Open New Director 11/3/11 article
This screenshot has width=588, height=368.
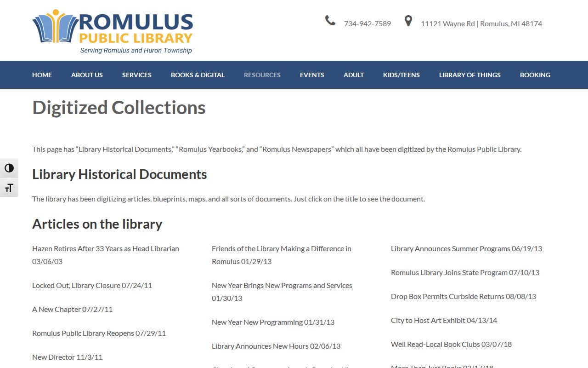tap(67, 357)
